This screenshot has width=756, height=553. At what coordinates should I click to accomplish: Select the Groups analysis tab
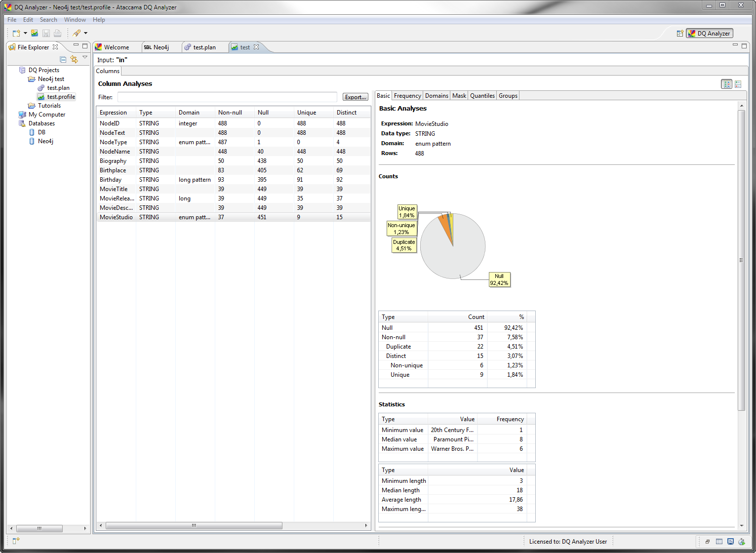point(508,96)
